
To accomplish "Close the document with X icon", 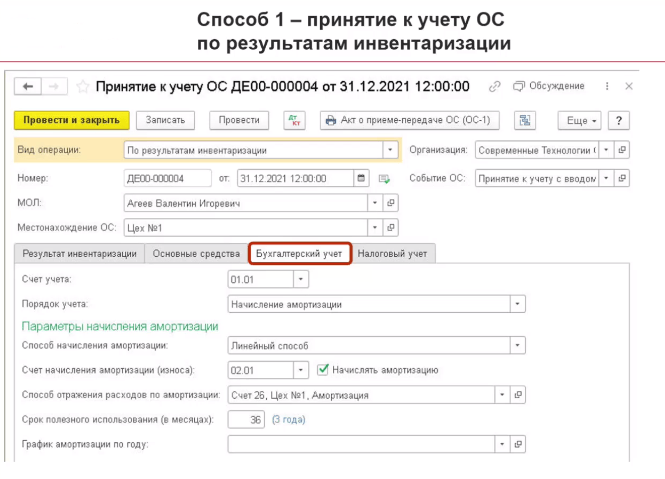I will click(629, 86).
